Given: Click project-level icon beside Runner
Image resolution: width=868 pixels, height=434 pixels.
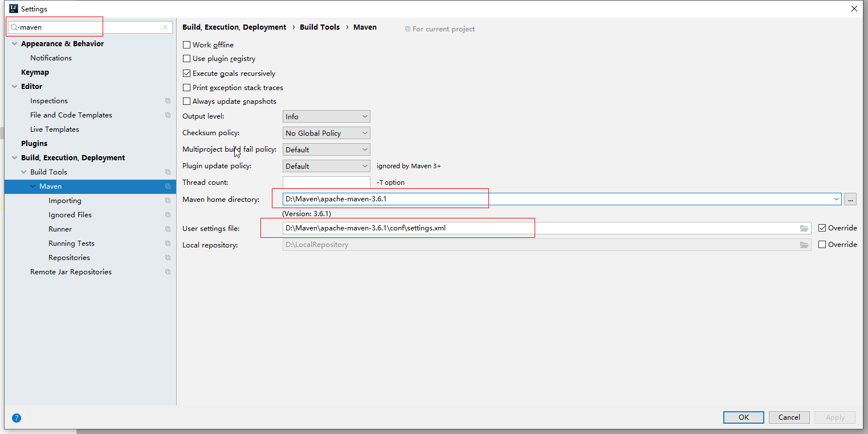Looking at the screenshot, I should tap(168, 229).
